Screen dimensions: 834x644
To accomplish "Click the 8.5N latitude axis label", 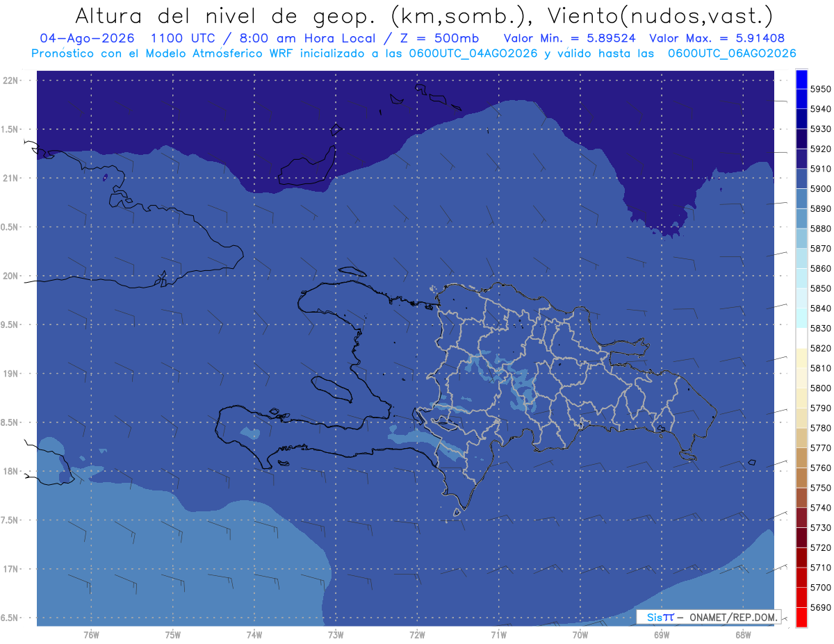I will point(10,422).
